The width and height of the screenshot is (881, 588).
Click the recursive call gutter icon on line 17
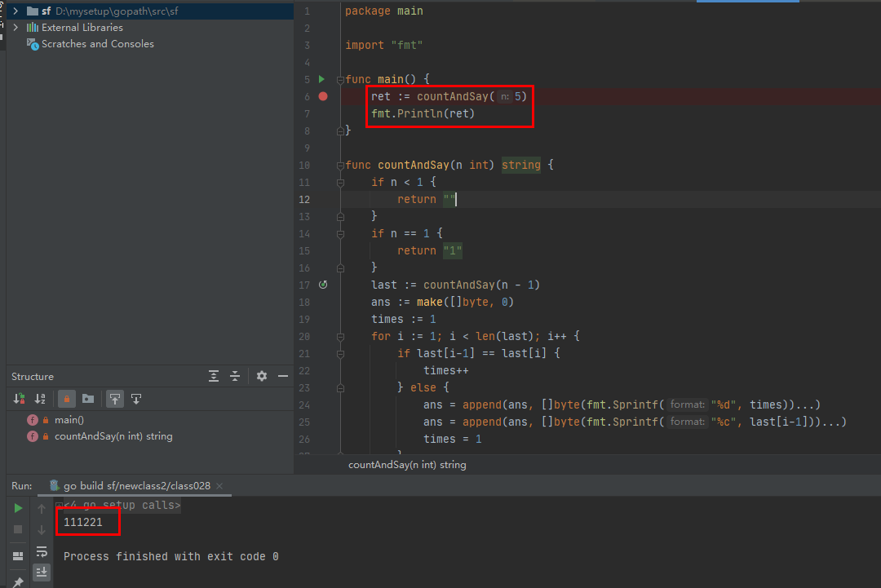coord(323,285)
